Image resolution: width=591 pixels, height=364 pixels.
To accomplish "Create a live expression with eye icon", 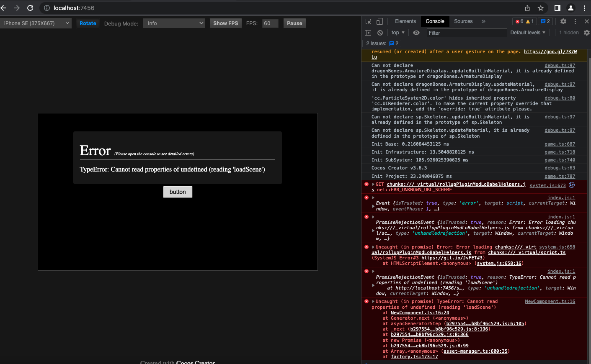I will pos(416,33).
